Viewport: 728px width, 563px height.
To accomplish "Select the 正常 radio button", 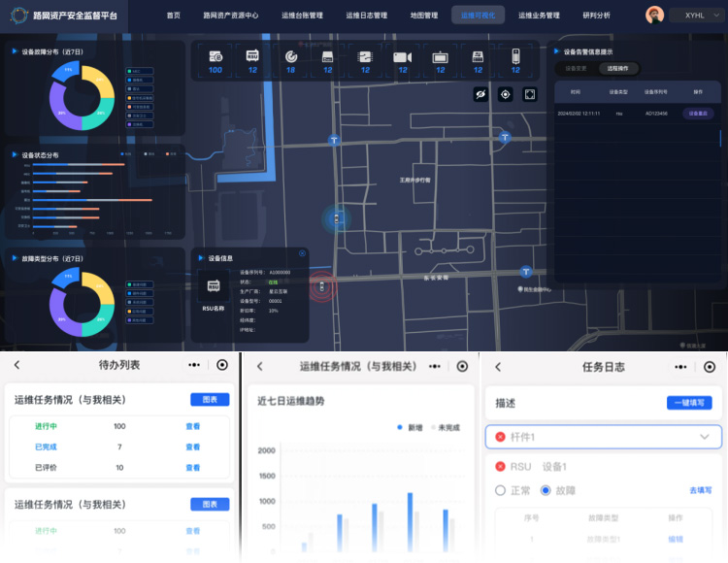I will tap(501, 490).
